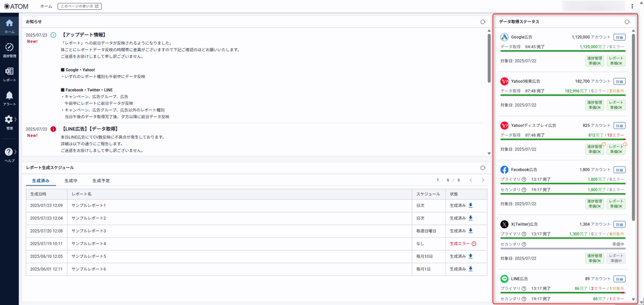
Task: Download サンプルレポート1
Action: [470, 206]
